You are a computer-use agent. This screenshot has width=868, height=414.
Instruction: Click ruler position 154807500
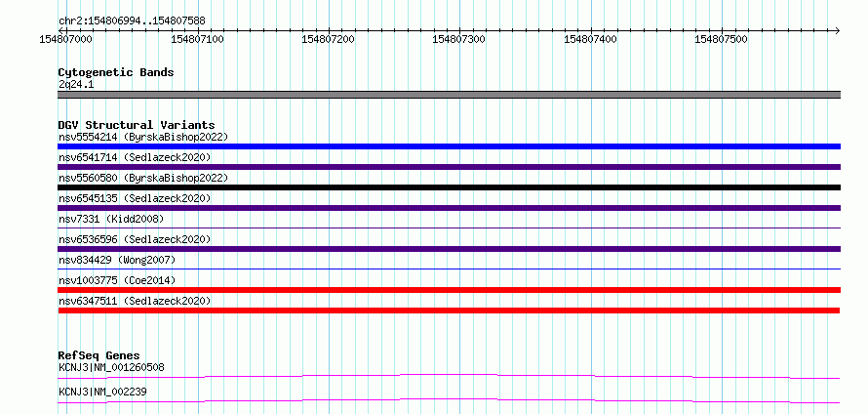[723, 39]
